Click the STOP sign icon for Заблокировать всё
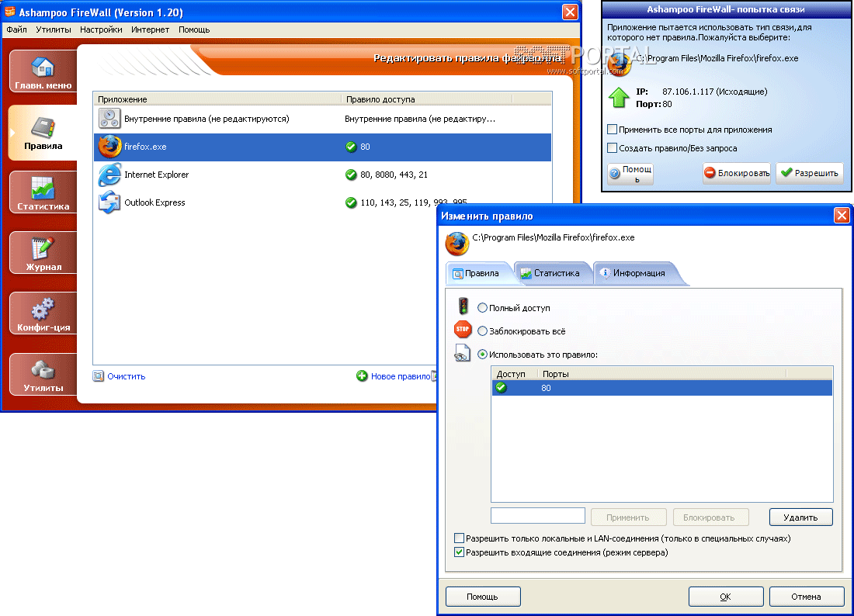This screenshot has width=854, height=616. (x=463, y=329)
